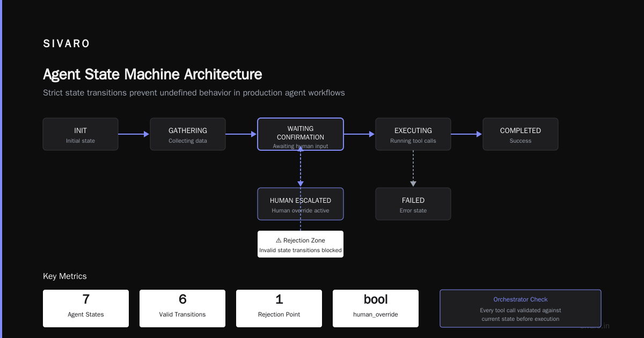Click the SIVARO logo text
Viewport: 644px width, 338px height.
pos(67,44)
